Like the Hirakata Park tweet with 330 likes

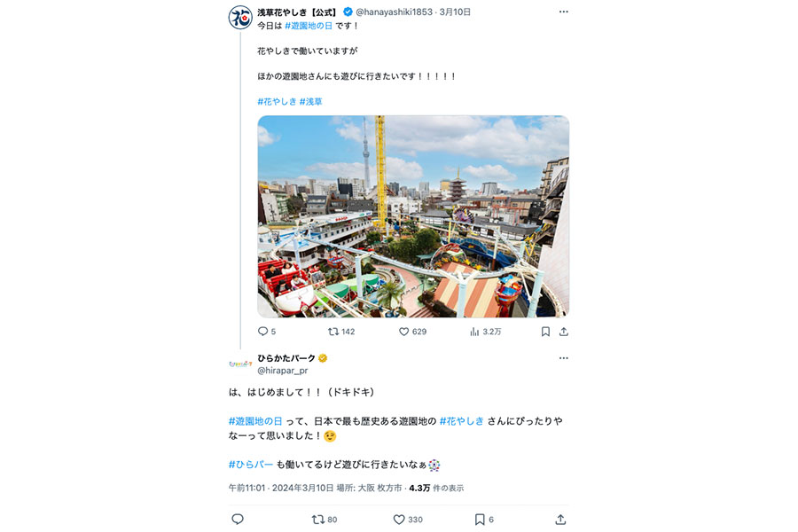tap(399, 520)
